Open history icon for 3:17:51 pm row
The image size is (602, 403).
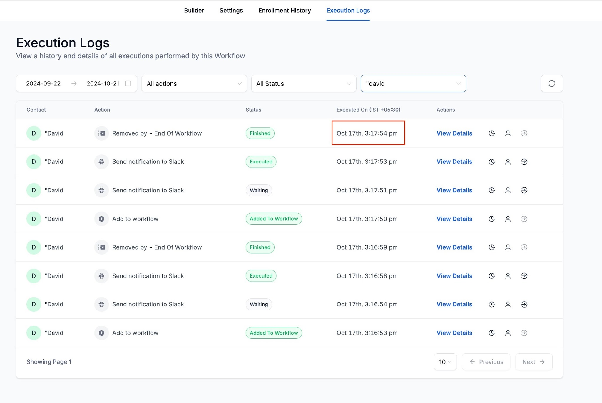pos(491,190)
